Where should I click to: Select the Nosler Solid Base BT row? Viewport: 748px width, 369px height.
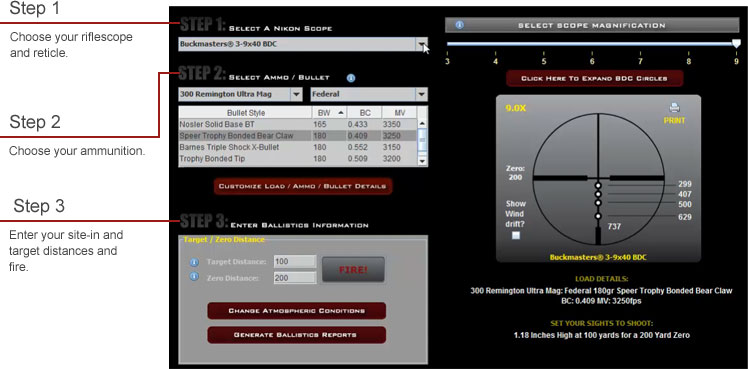point(298,124)
